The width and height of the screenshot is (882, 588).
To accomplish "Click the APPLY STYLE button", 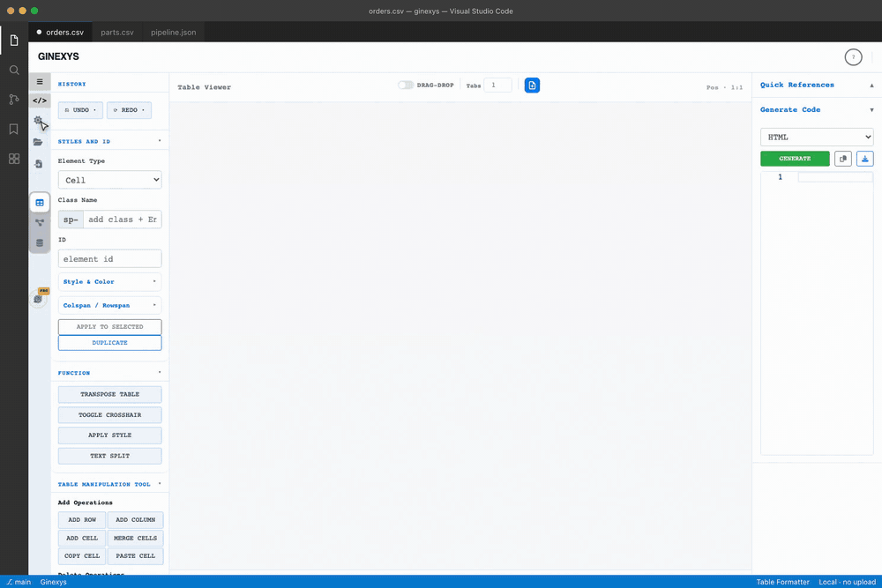I will pos(109,435).
